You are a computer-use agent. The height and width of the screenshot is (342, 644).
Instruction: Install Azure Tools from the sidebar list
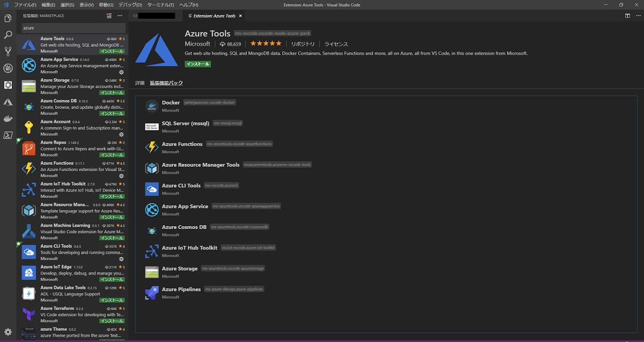(x=112, y=51)
